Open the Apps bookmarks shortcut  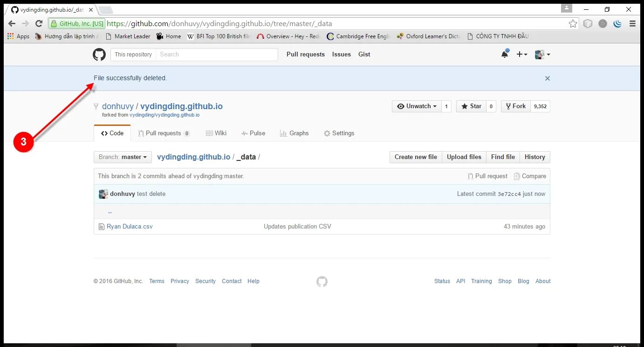pyautogui.click(x=19, y=36)
